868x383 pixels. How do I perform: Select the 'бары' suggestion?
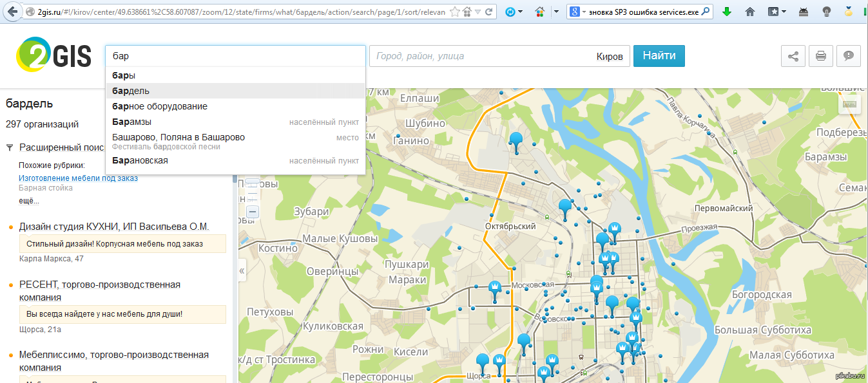(235, 75)
